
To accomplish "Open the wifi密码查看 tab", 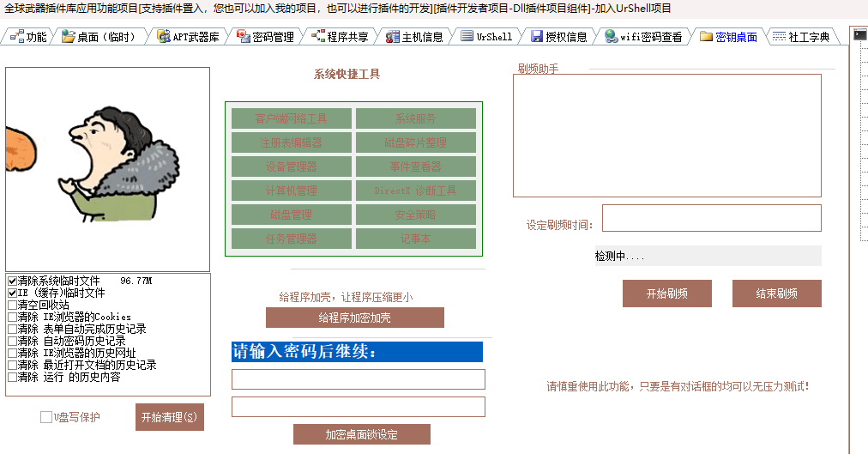I will (x=644, y=37).
